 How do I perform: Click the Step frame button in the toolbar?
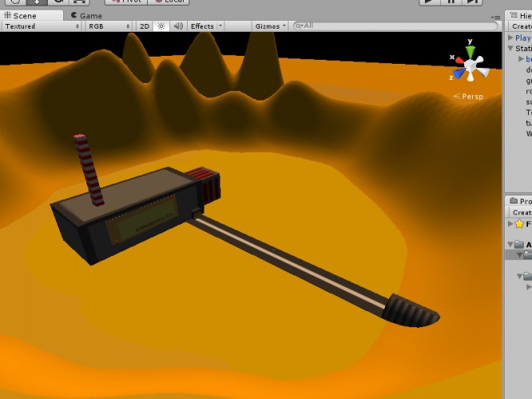(472, 2)
